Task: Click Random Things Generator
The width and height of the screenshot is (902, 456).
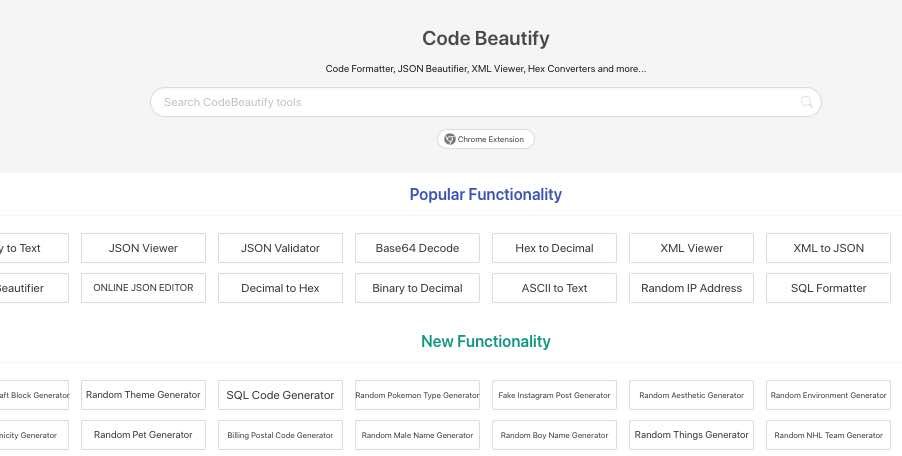Action: pos(691,435)
